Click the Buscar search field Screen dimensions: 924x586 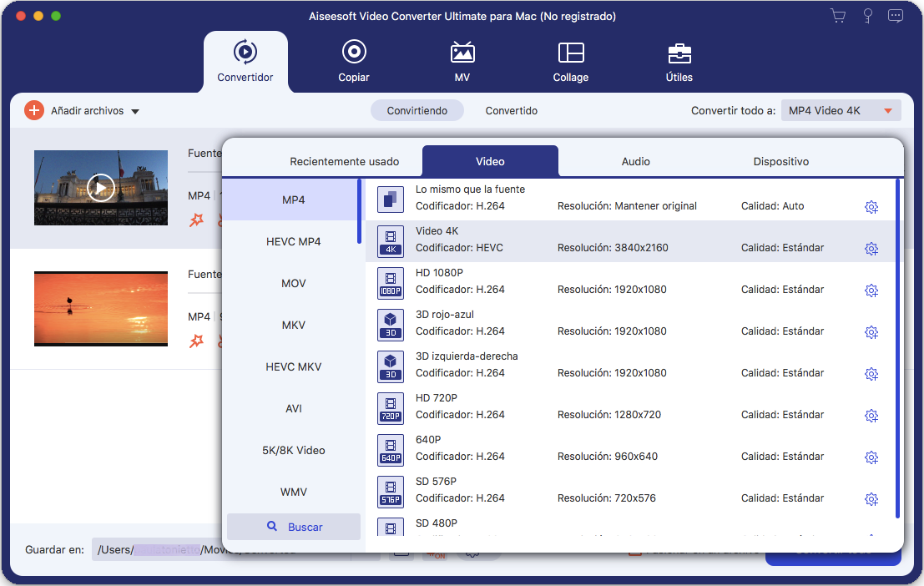[x=294, y=527]
